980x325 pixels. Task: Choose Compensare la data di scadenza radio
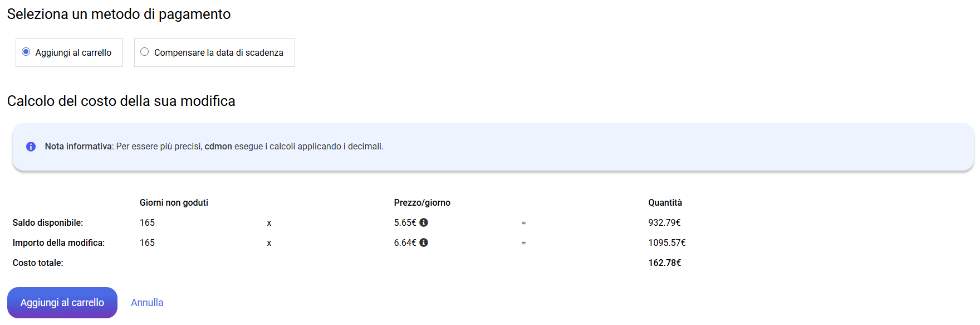coord(145,52)
